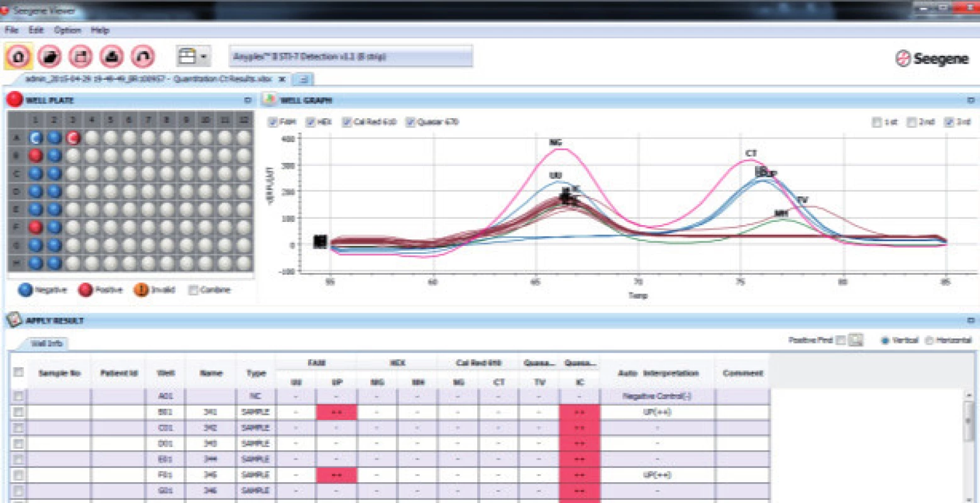Click the red Well Plate panel icon
Screen dimensions: 980x503
coord(14,100)
